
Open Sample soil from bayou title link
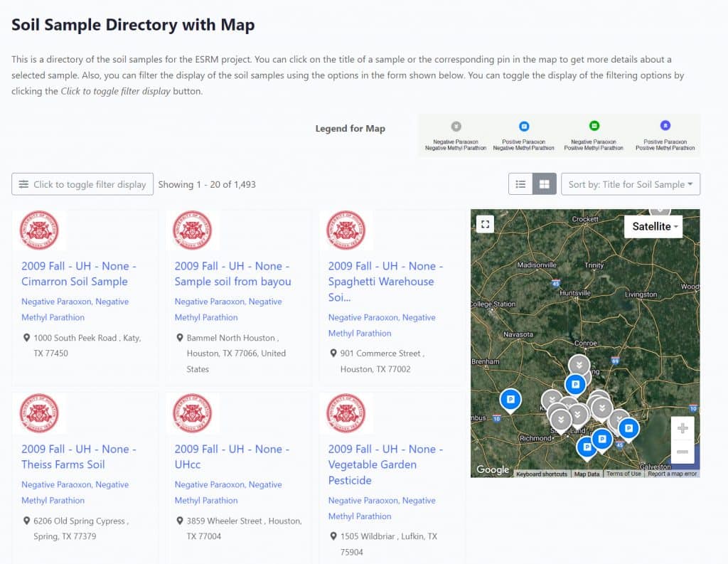coord(232,274)
